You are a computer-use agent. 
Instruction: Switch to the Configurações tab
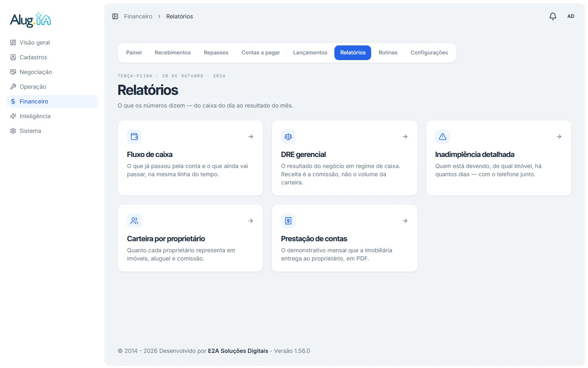click(x=429, y=53)
